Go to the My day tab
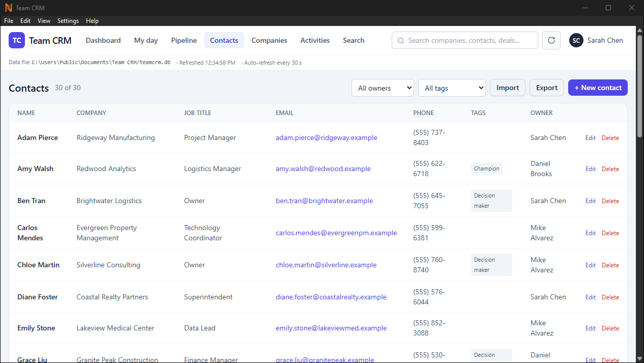The width and height of the screenshot is (644, 363). pos(146,40)
